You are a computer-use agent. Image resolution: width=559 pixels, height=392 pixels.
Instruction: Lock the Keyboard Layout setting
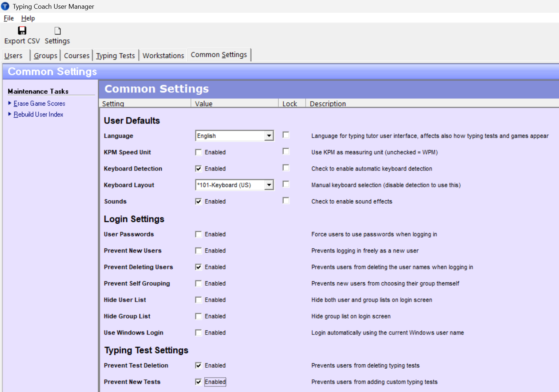click(x=286, y=184)
